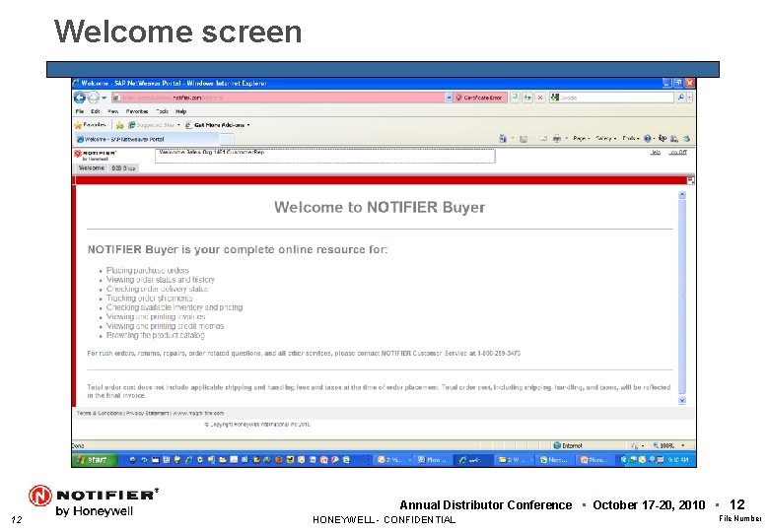
Task: Click the notifier.com address bar
Action: tap(278, 98)
